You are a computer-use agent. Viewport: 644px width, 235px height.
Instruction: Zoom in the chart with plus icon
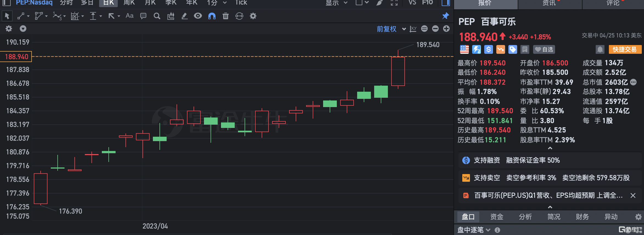[x=446, y=29]
